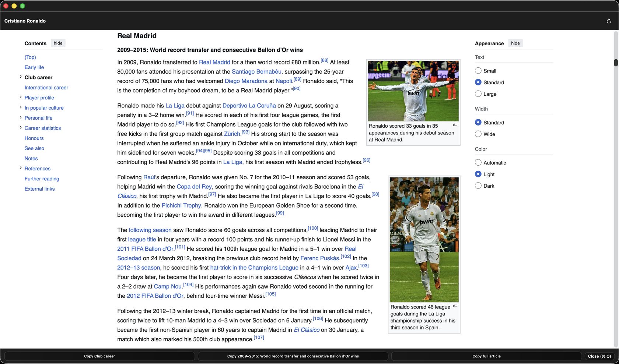Choose Automatic color mode

click(478, 162)
